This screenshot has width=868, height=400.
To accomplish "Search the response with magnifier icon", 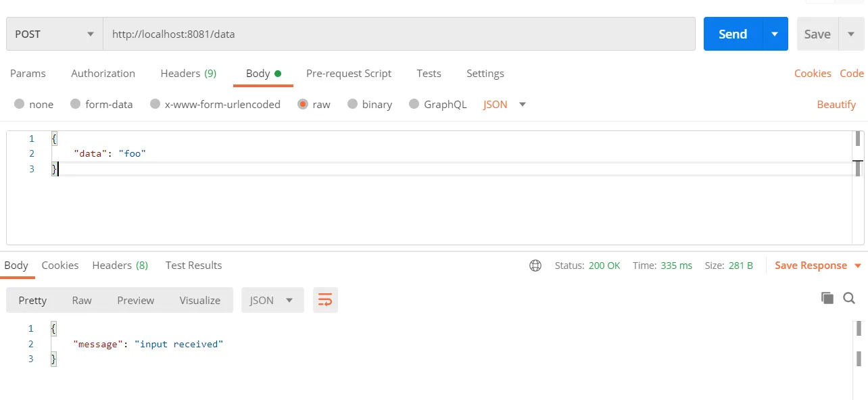I will click(x=850, y=298).
